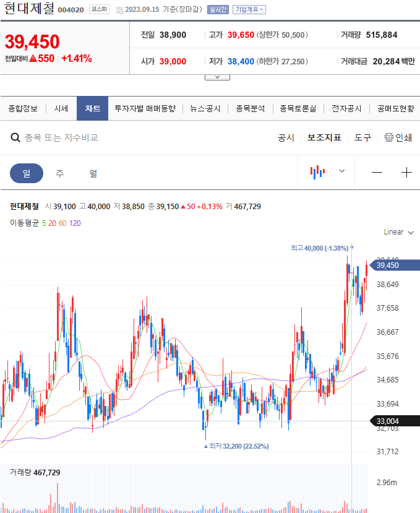Screen dimensions: 420x513
Task: Click the 현대제철 stock title
Action: click(x=29, y=8)
